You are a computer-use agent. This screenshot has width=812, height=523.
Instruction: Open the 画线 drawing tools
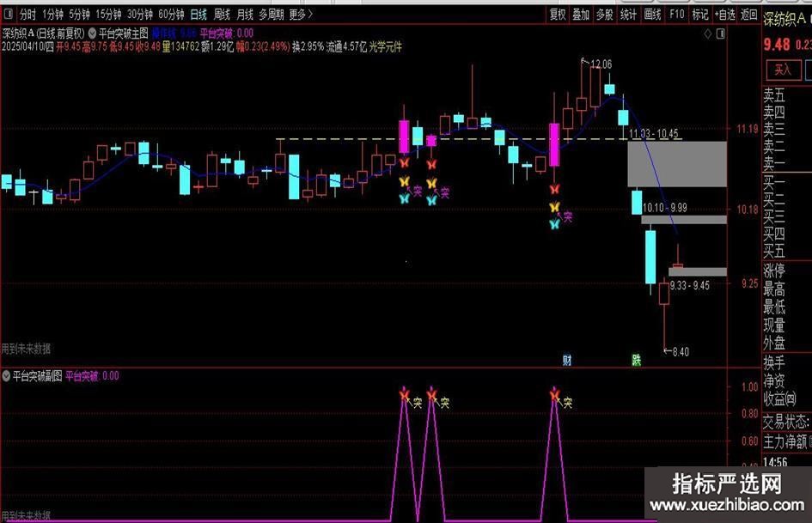tap(652, 15)
